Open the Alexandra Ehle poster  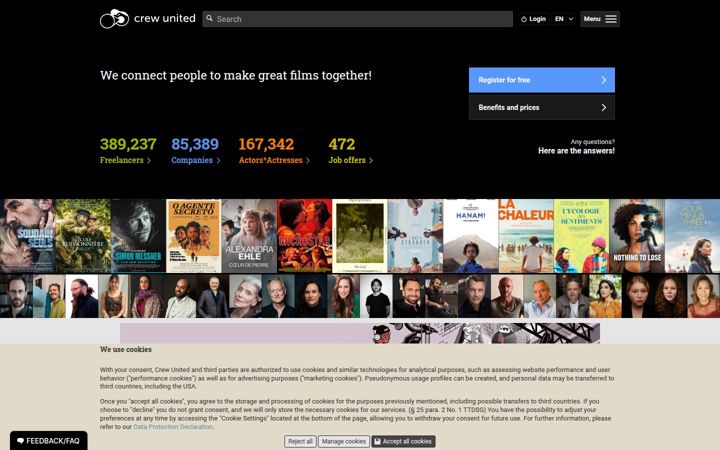(249, 236)
